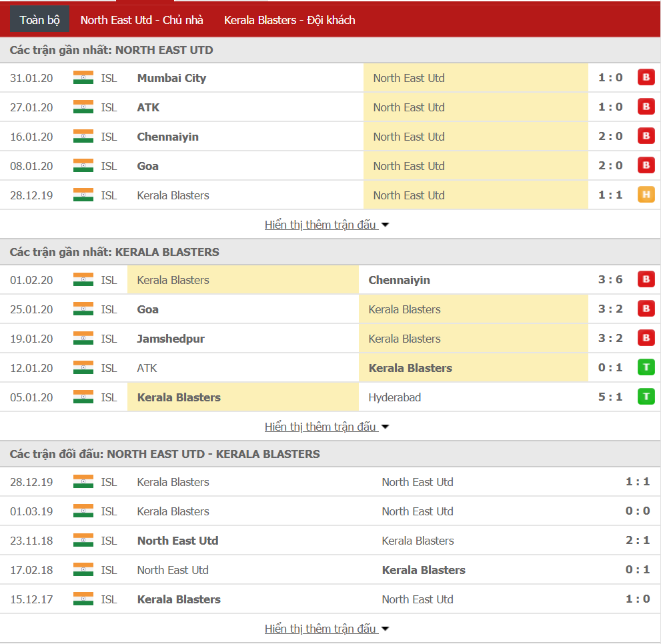Open Hyderabad team link
The width and height of the screenshot is (661, 644).
[395, 397]
